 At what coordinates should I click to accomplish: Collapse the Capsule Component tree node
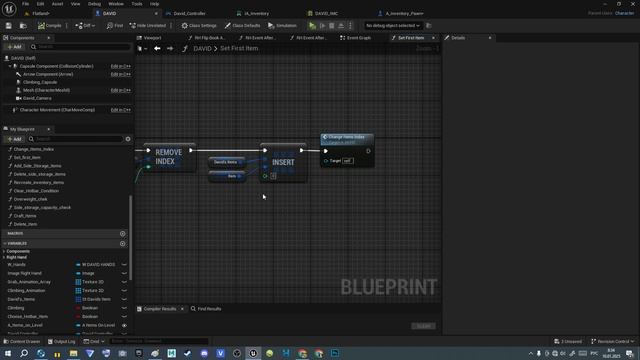10,66
